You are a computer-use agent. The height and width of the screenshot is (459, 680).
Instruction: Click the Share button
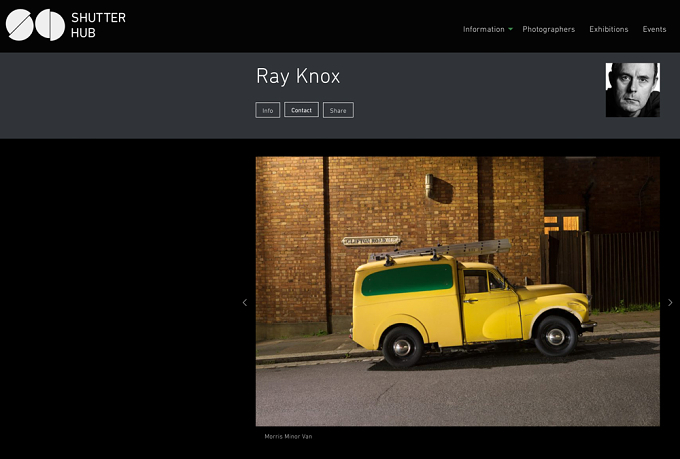(x=338, y=110)
